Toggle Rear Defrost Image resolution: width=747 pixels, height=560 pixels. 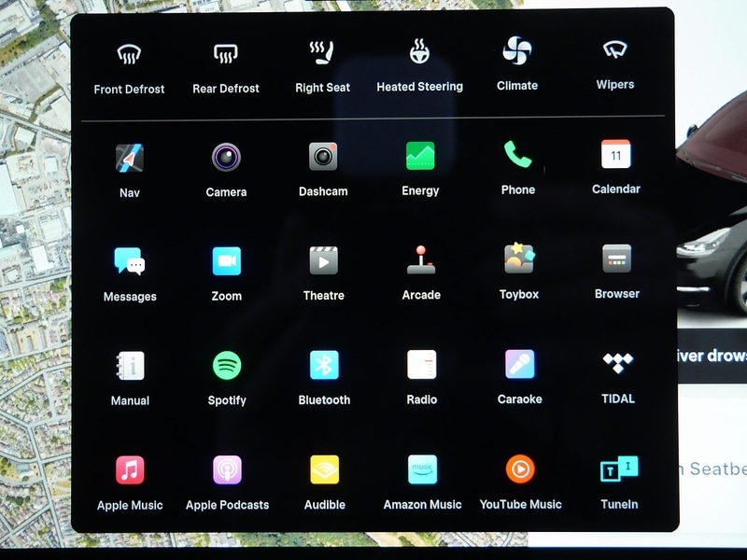pos(226,54)
